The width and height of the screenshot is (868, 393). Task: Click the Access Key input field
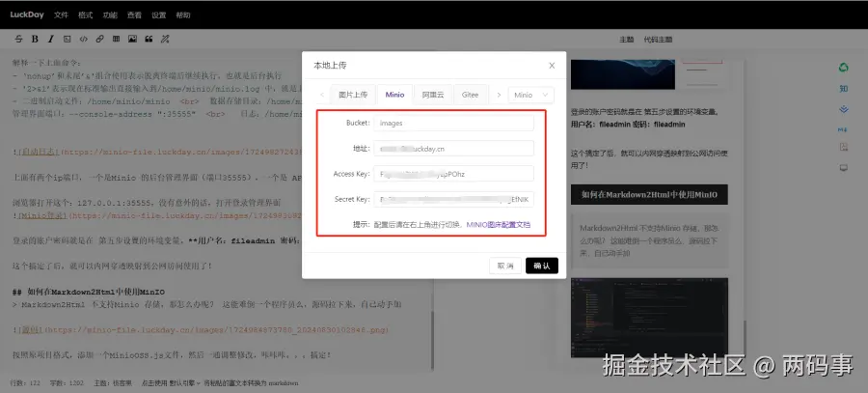point(453,174)
